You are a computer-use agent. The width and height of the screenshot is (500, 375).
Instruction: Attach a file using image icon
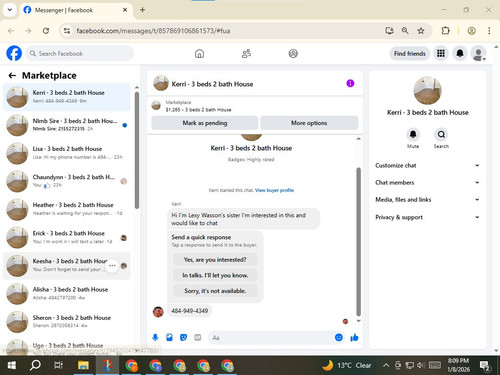pos(169,337)
